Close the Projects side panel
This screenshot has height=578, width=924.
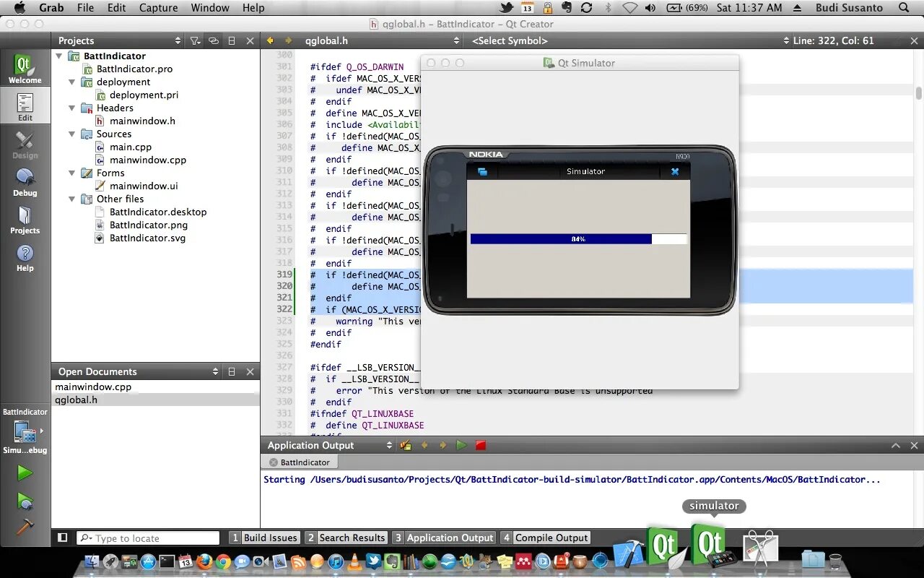250,40
